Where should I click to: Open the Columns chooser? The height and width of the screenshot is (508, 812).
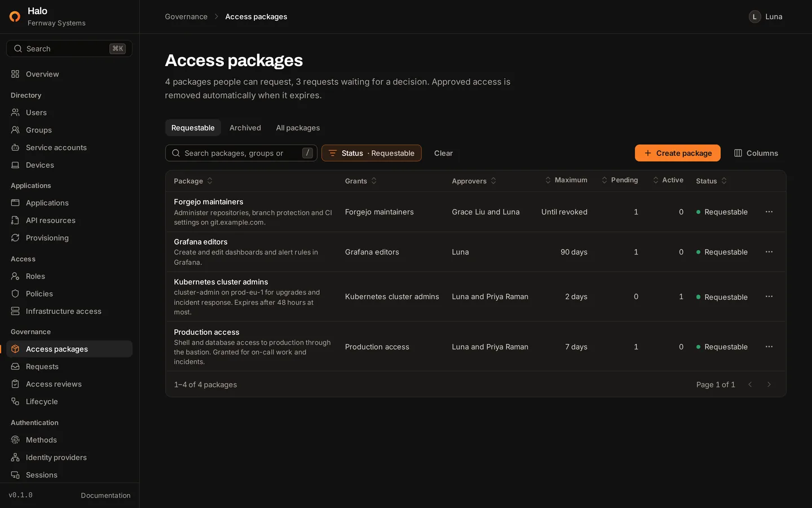(756, 153)
